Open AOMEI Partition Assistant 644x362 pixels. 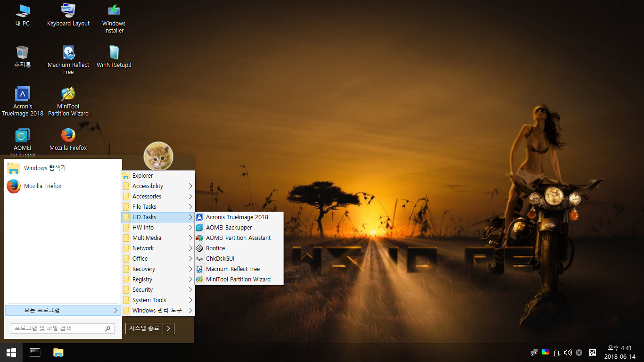(239, 238)
